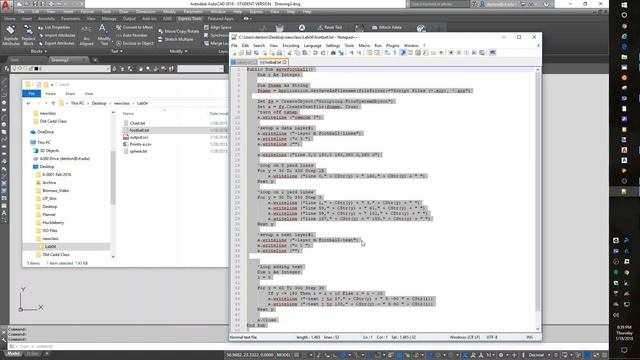
Task: Click Import Attributes in Blocks panel
Action: click(x=56, y=36)
